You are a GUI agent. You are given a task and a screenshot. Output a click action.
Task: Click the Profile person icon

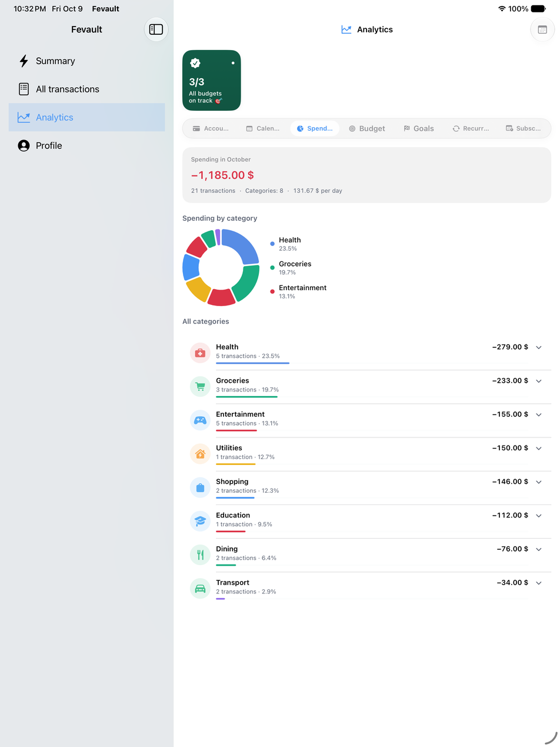click(24, 146)
